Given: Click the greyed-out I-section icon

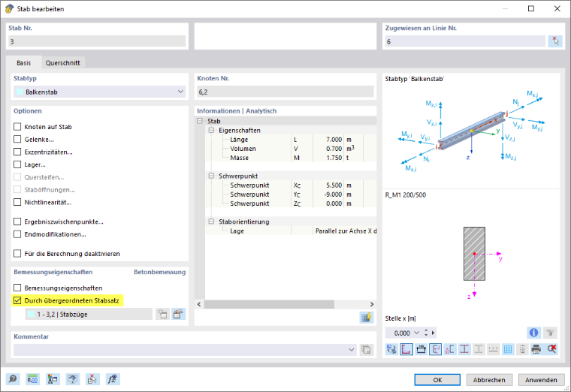Looking at the screenshot, I should tap(479, 349).
